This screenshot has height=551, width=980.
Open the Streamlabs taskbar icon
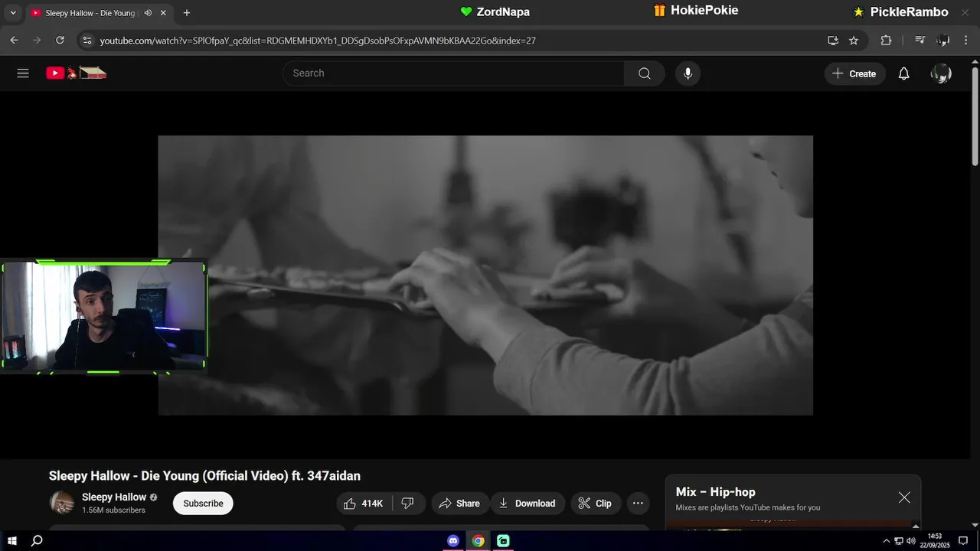point(503,541)
